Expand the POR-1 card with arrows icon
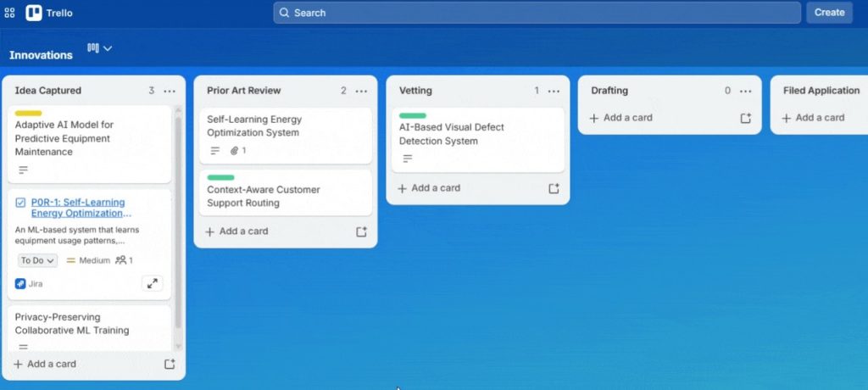 coord(153,284)
